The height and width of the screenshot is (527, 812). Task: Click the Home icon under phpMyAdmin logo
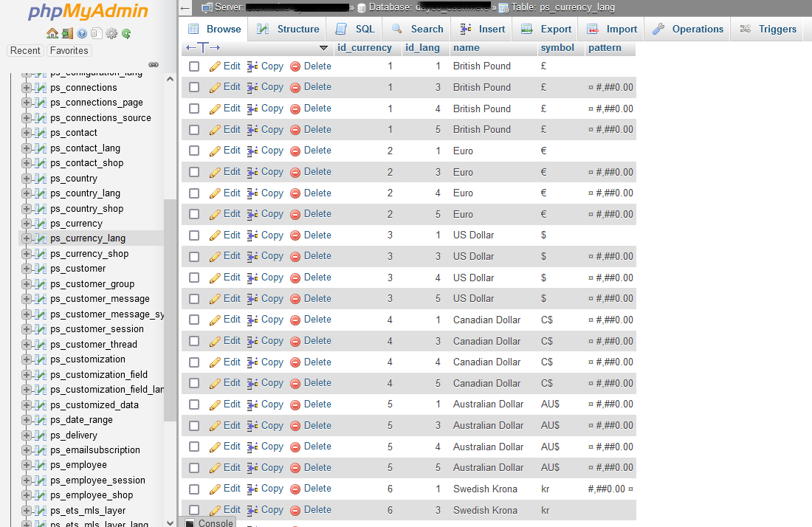[52, 34]
